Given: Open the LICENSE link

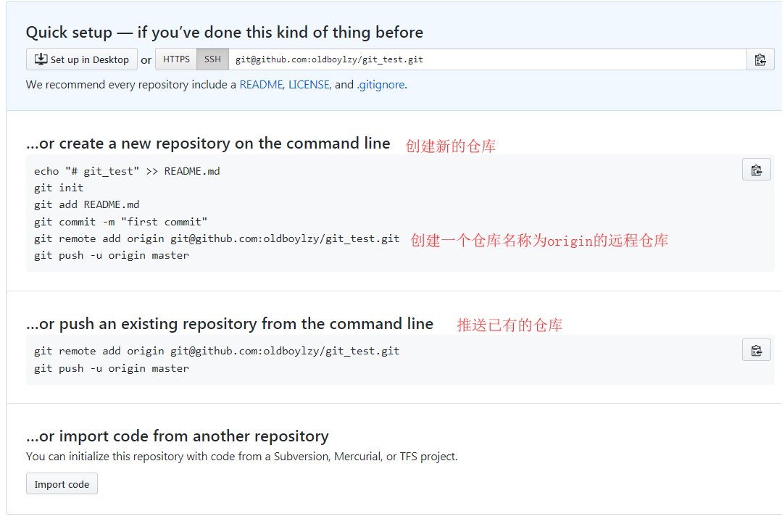Looking at the screenshot, I should (x=309, y=85).
